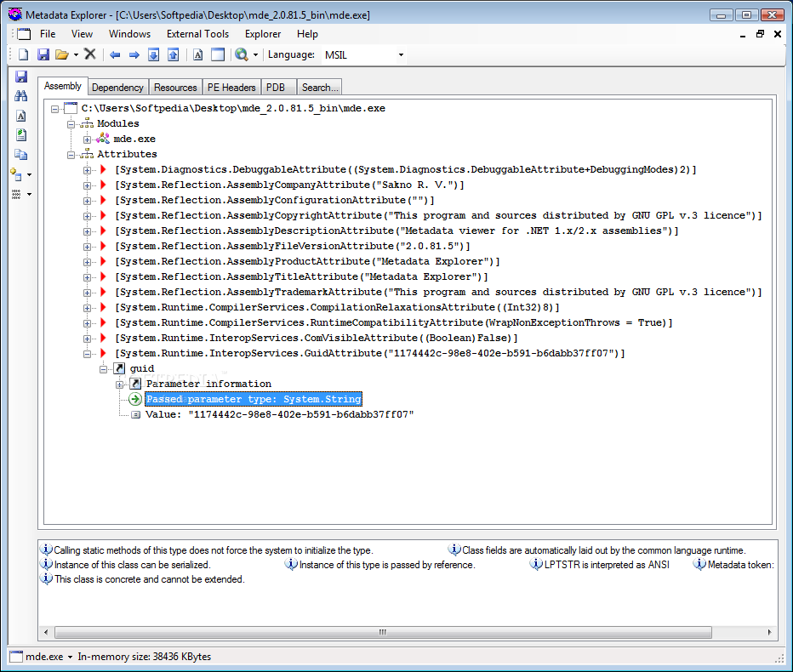Expand the Parameter information node
Image resolution: width=793 pixels, height=672 pixels.
[120, 384]
